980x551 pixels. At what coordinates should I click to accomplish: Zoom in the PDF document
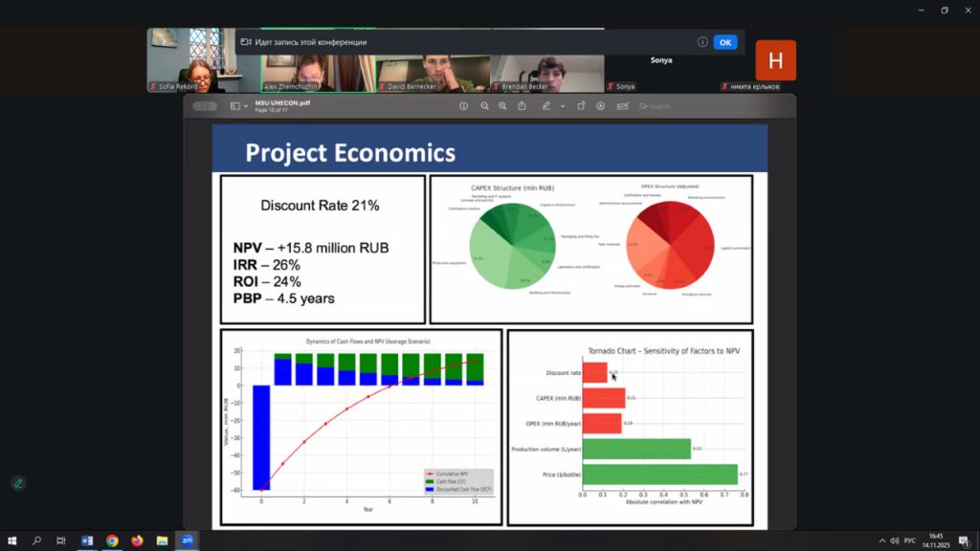[x=503, y=106]
